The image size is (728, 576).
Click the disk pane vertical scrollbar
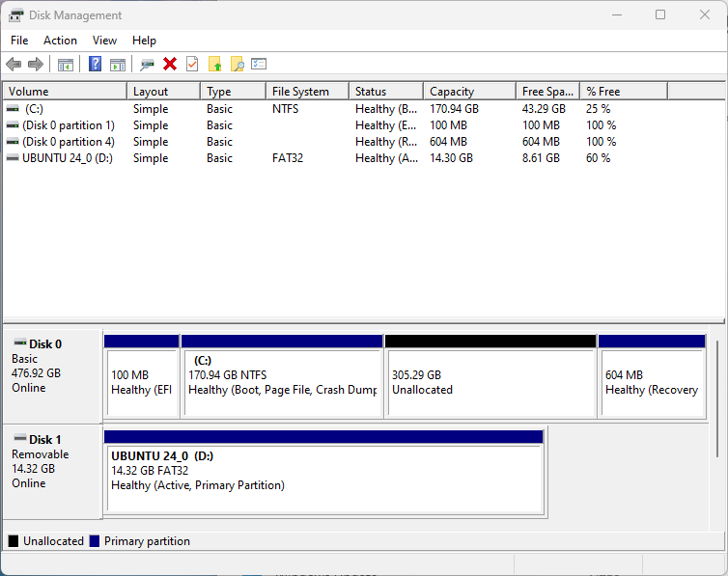[717, 398]
